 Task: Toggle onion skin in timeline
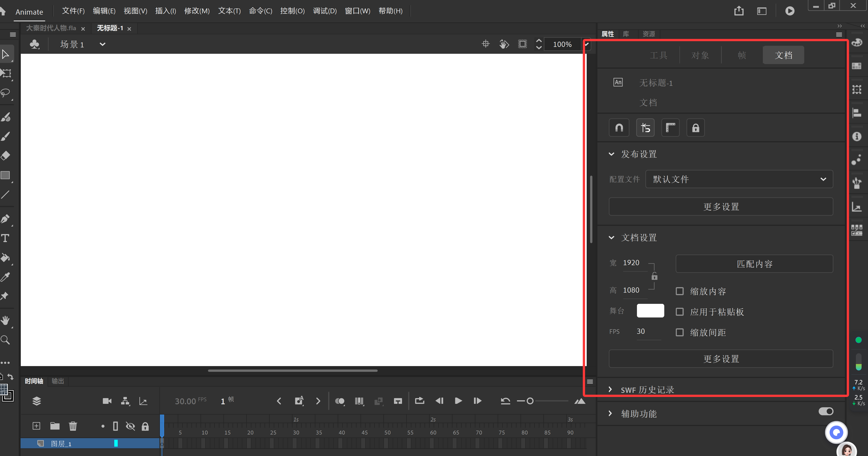(x=339, y=401)
